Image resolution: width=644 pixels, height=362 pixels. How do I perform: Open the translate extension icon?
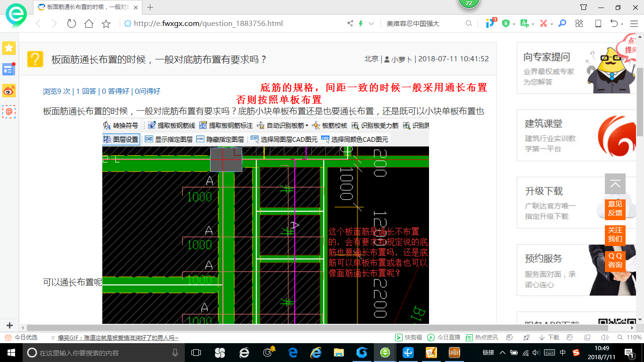point(524,24)
